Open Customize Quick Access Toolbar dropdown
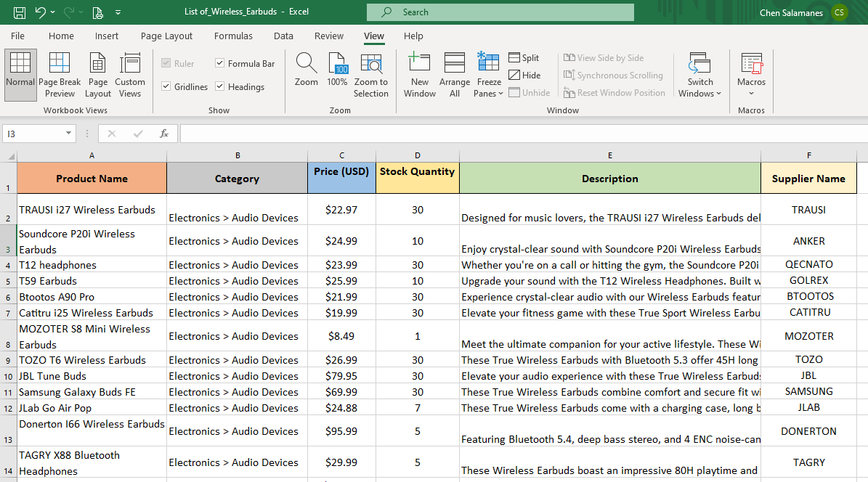This screenshot has width=868, height=482. [118, 12]
